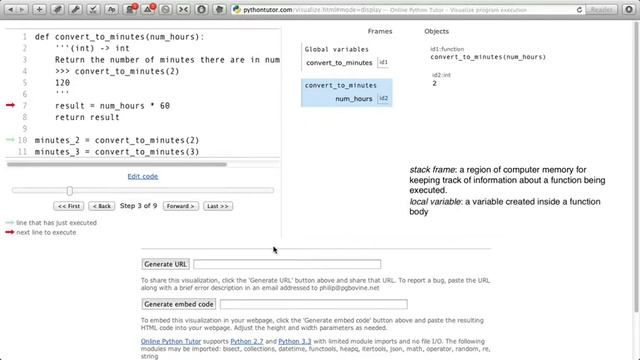Reload the page with the refresh icon
The height and width of the screenshot is (360, 640).
pos(579,9)
